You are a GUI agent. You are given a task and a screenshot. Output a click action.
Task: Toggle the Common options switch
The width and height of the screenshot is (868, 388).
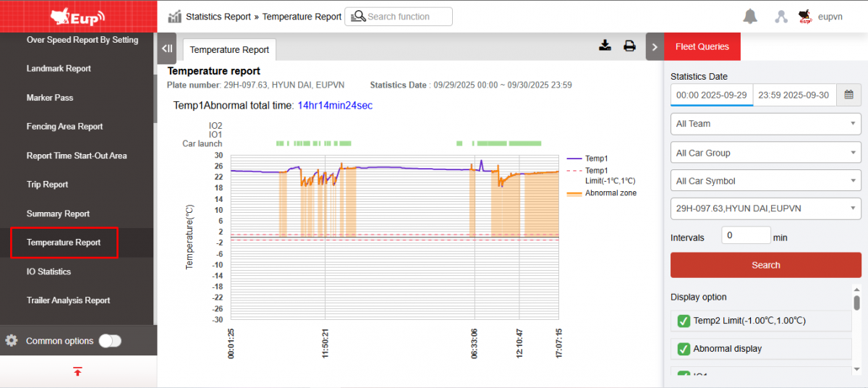click(110, 341)
